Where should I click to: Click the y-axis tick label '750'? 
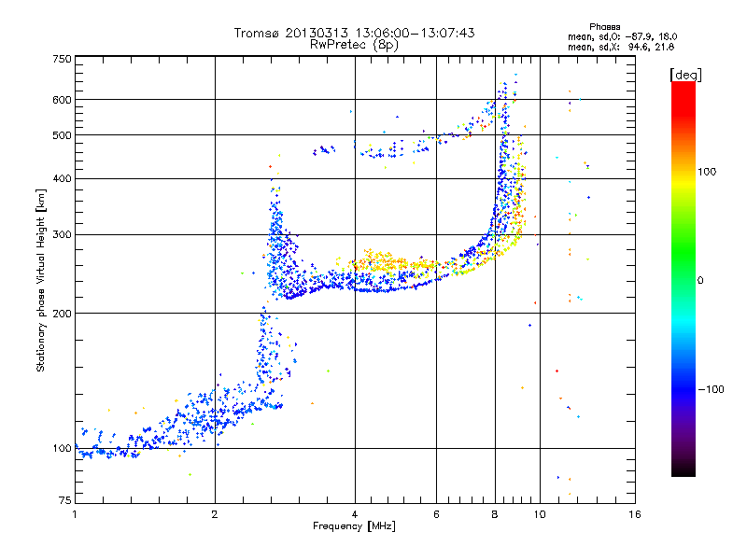click(62, 59)
